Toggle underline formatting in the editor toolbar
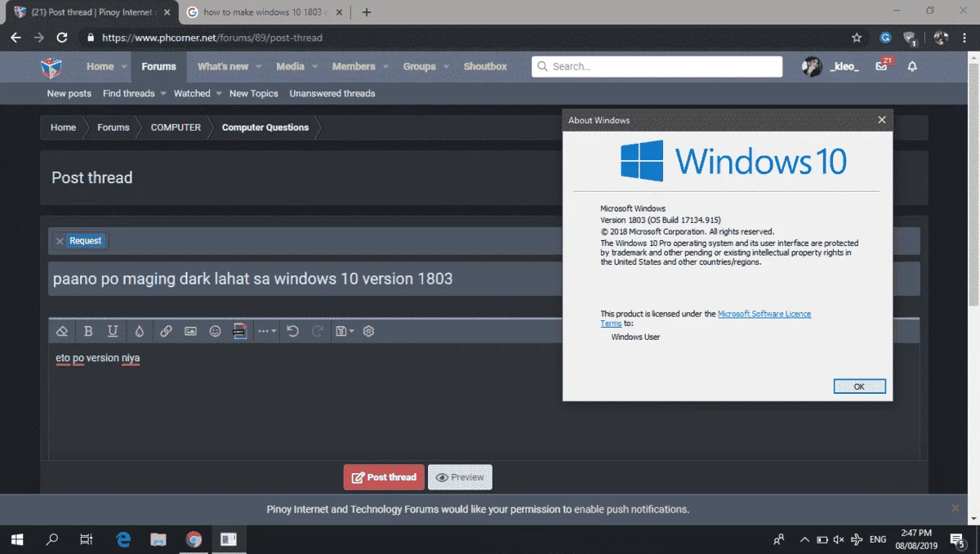 point(113,331)
